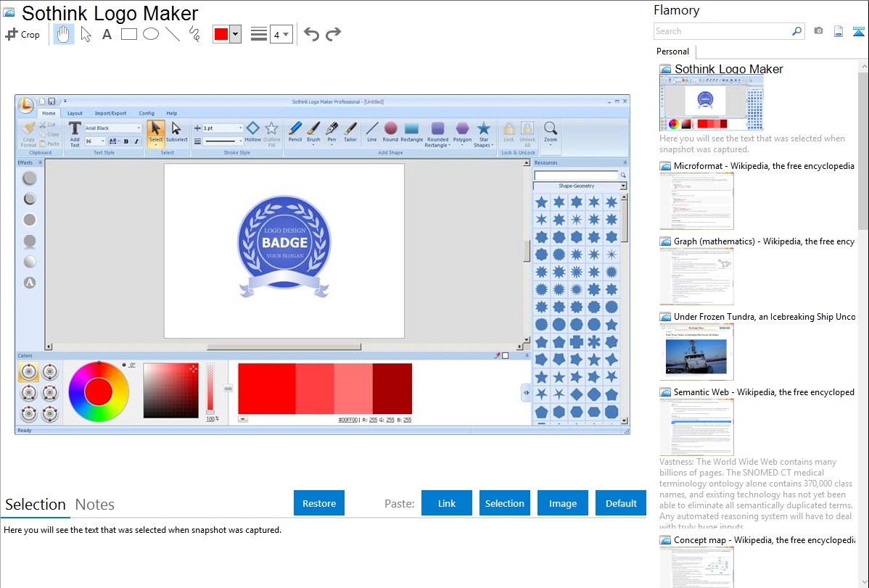Viewport: 869px width, 588px height.
Task: Click the camera snapshot icon
Action: pos(818,31)
